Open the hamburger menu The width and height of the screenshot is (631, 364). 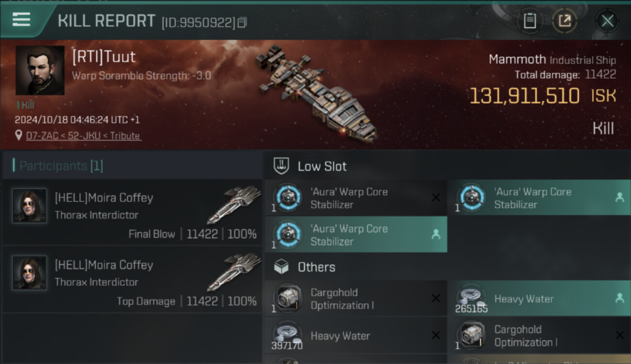point(21,19)
